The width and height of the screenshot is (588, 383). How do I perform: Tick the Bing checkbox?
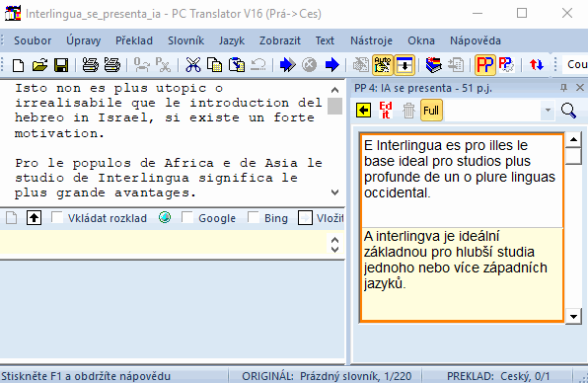254,217
